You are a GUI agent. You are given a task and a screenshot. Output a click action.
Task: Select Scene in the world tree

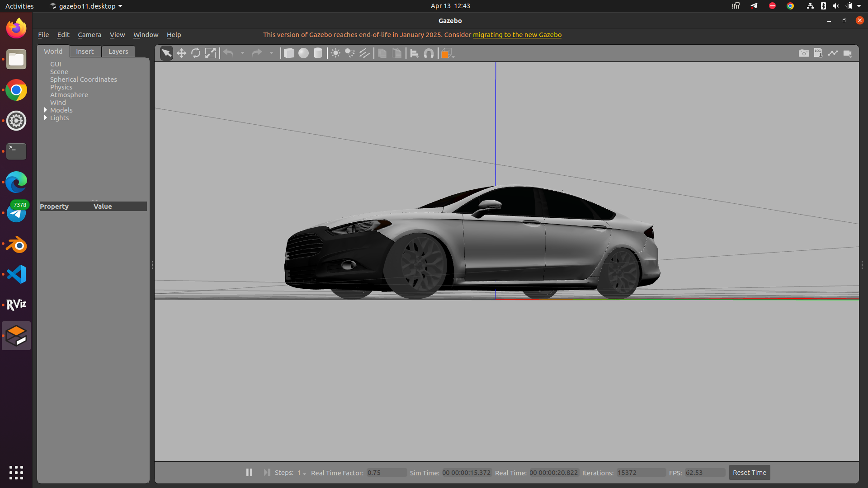click(x=59, y=72)
